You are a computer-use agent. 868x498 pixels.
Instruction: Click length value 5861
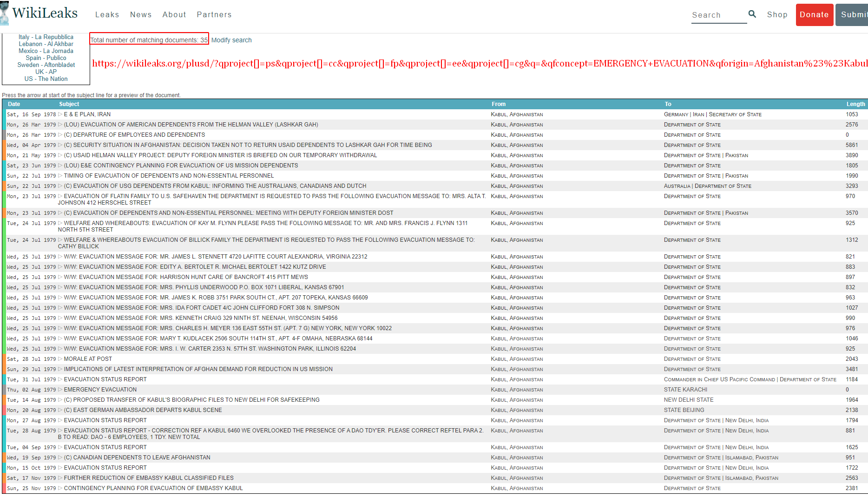(x=852, y=145)
